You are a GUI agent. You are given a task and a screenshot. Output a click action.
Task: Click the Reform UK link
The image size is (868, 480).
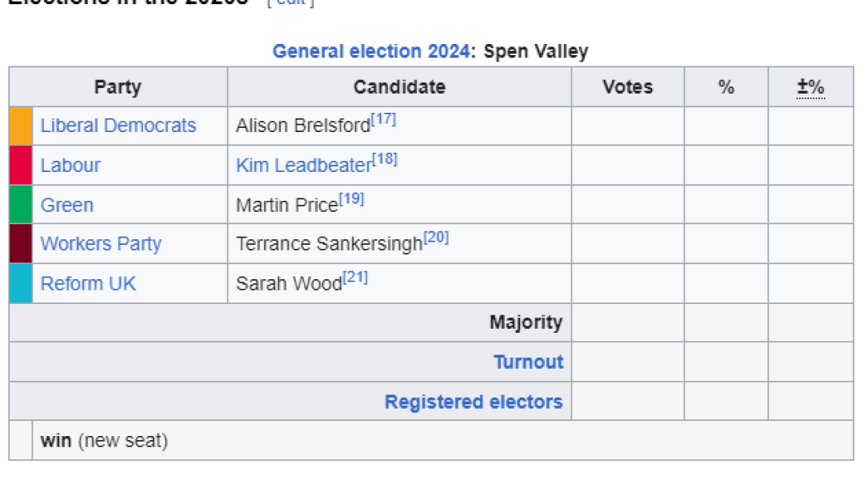[x=88, y=283]
